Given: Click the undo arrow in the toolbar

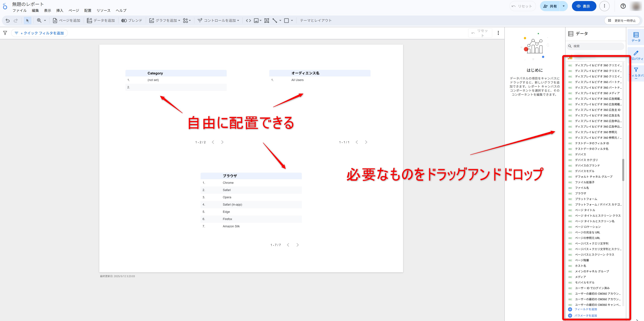Looking at the screenshot, I should point(7,20).
